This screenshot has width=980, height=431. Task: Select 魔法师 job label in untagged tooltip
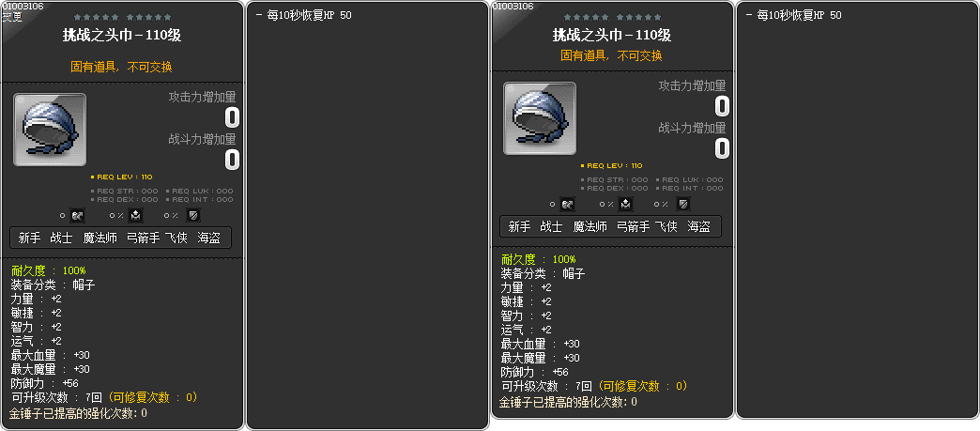coord(590,227)
